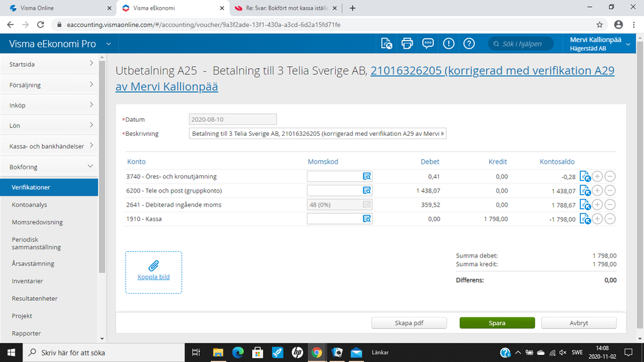Click the paperclip Koppla bild icon

(153, 265)
